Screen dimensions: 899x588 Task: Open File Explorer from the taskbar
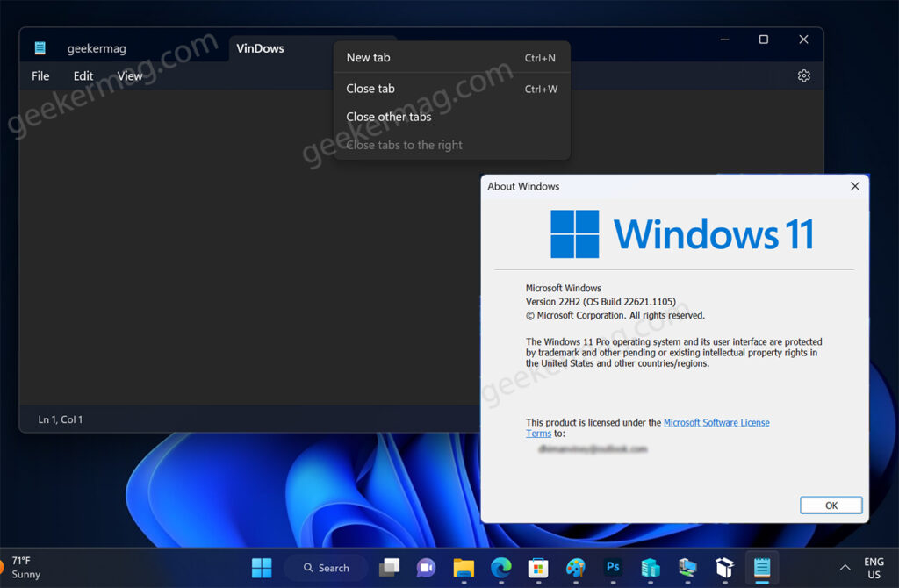[x=464, y=567]
